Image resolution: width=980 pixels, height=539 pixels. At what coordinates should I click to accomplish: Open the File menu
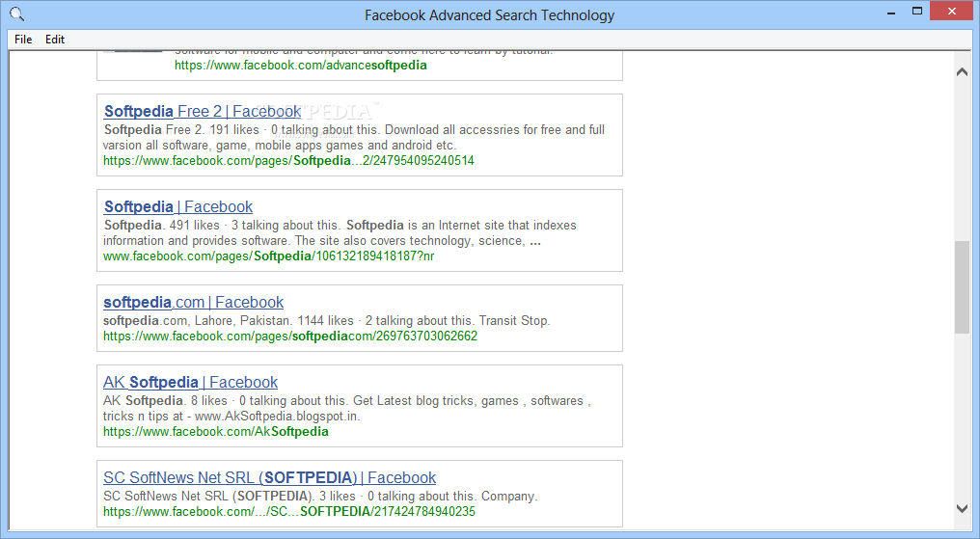[23, 40]
